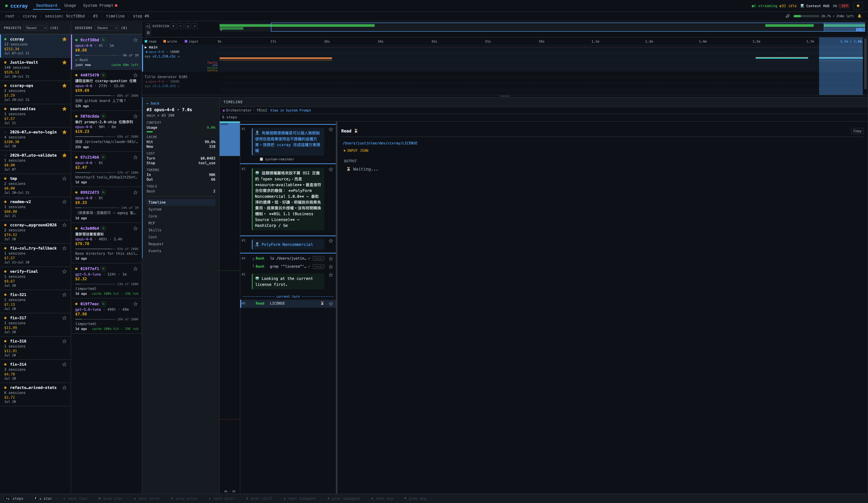Copy link using the chain icon
This screenshot has height=503, width=868.
pyautogui.click(x=787, y=16)
